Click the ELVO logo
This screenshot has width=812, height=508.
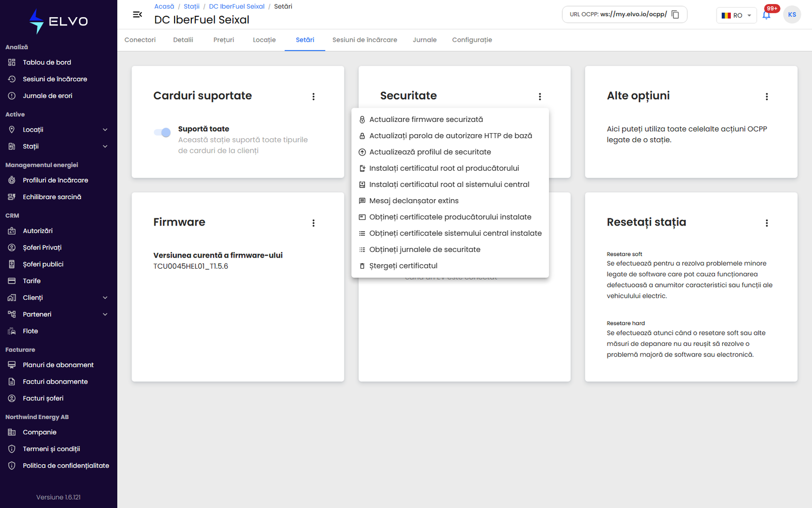point(58,21)
